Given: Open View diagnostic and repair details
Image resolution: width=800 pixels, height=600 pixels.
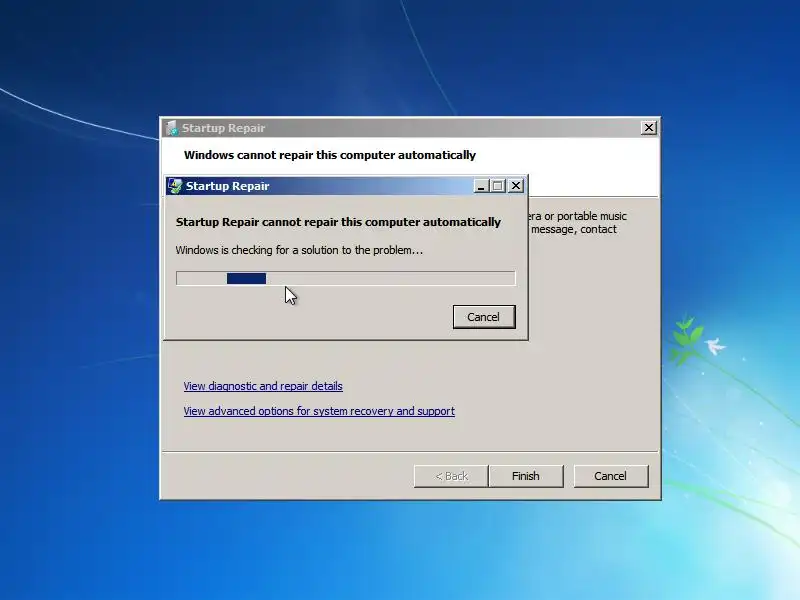Looking at the screenshot, I should pos(263,386).
